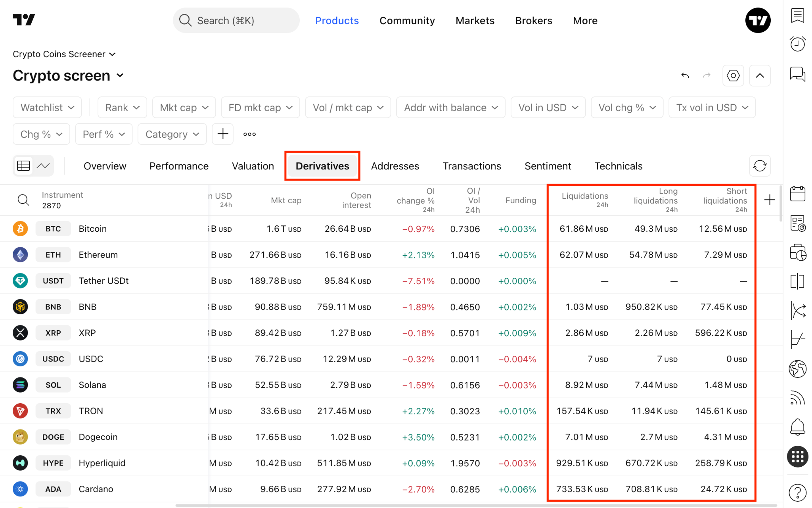Switch to table view toggle
The height and width of the screenshot is (508, 812).
23,166
